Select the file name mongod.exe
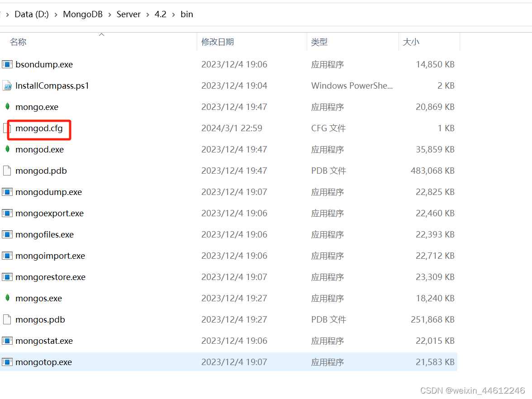The image size is (532, 399). [x=40, y=149]
